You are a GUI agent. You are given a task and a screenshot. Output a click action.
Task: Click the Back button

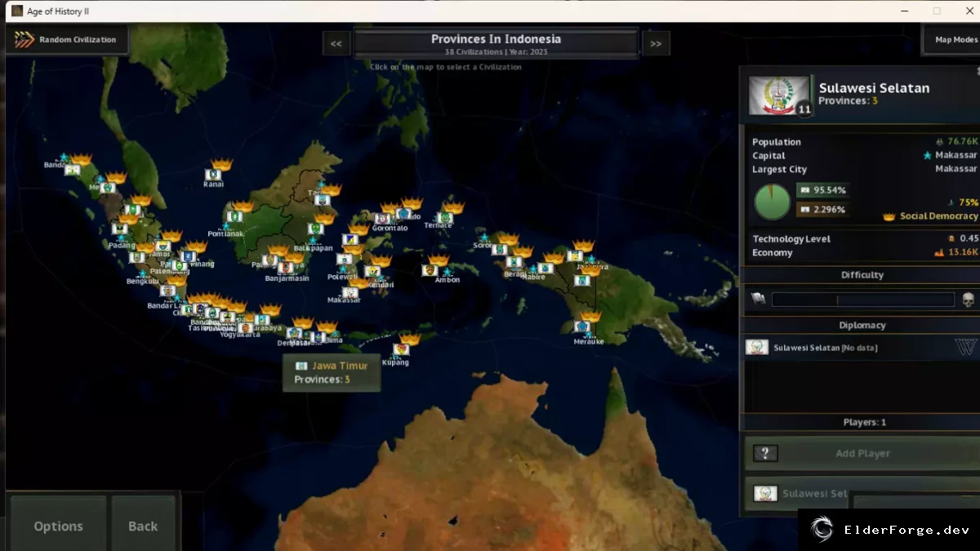click(x=143, y=526)
